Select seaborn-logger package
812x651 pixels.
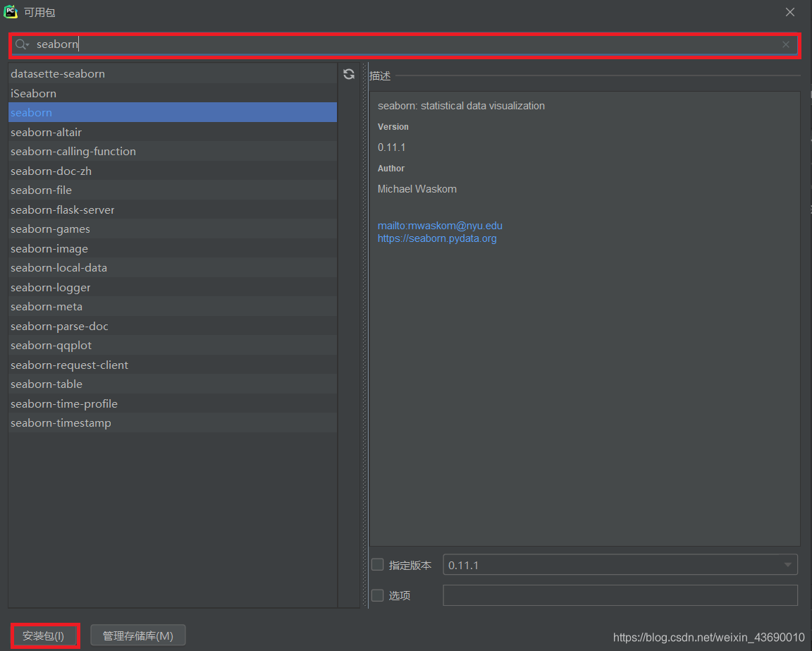(x=173, y=287)
